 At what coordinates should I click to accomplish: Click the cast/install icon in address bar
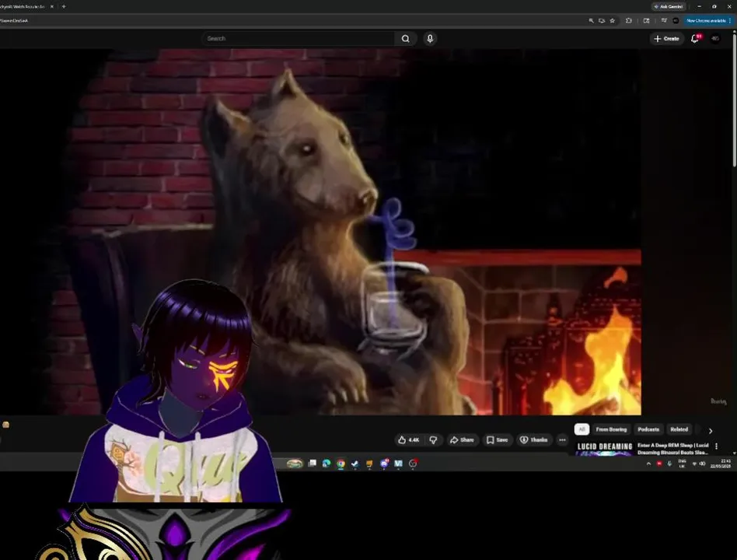[x=601, y=21]
